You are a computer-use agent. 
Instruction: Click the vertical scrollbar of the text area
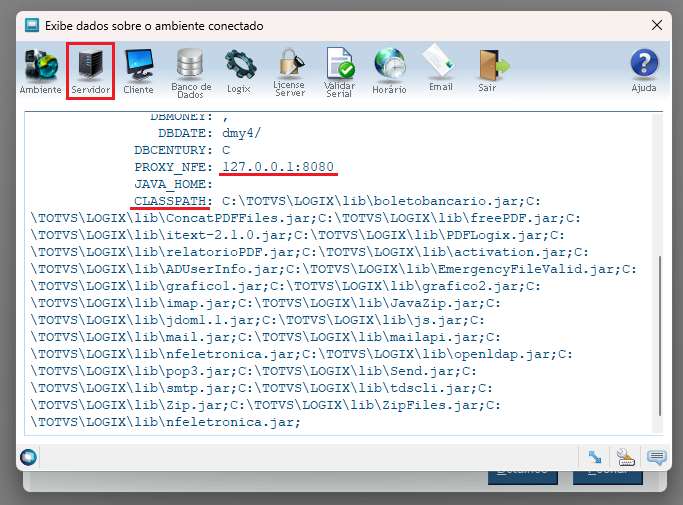click(659, 336)
